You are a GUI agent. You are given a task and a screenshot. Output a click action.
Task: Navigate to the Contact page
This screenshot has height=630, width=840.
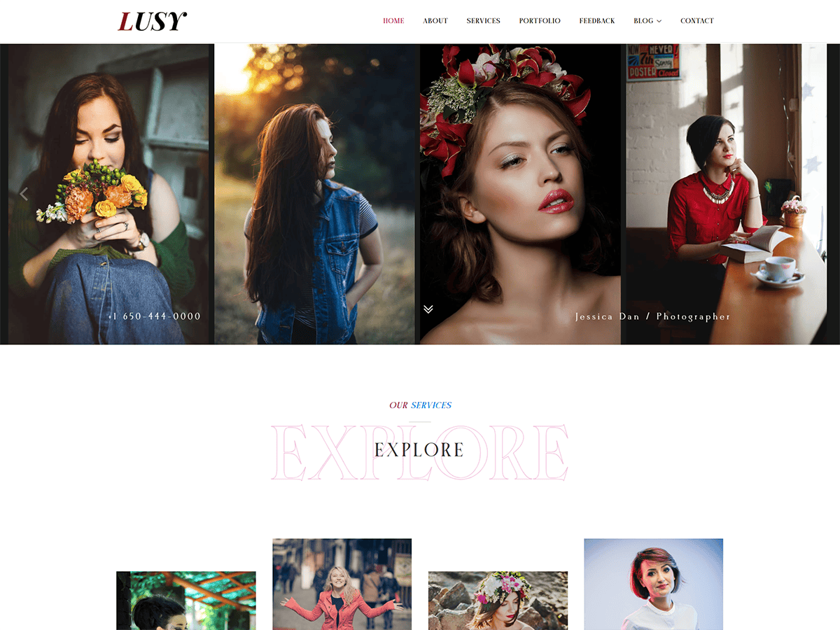pos(697,21)
